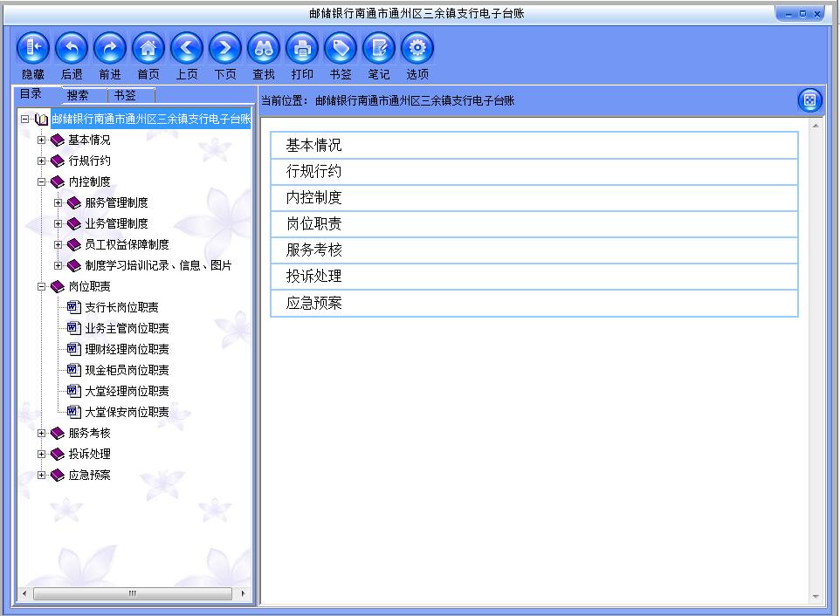Select 大堂保安岗位职责 in the tree
Image resolution: width=840 pixels, height=616 pixels.
127,412
